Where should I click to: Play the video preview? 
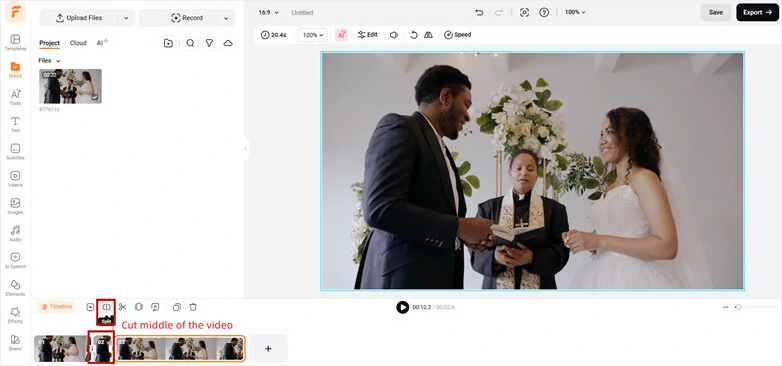[402, 307]
